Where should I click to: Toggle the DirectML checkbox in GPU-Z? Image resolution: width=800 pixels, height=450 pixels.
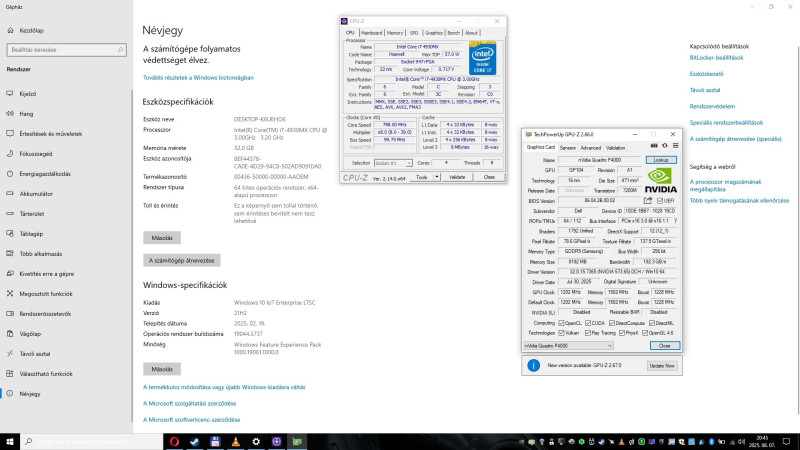652,323
